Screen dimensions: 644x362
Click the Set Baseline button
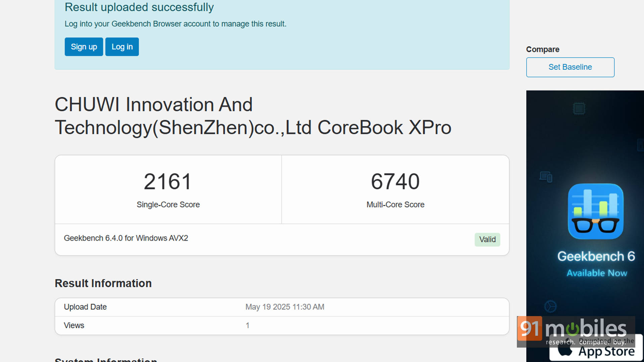click(x=570, y=67)
